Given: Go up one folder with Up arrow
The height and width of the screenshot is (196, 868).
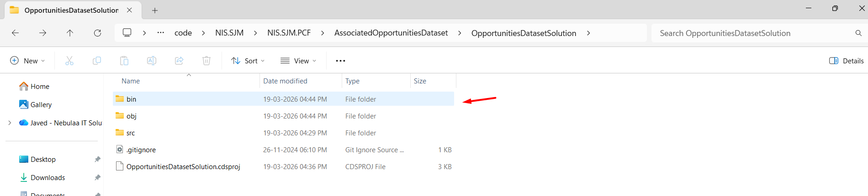Looking at the screenshot, I should coord(70,33).
